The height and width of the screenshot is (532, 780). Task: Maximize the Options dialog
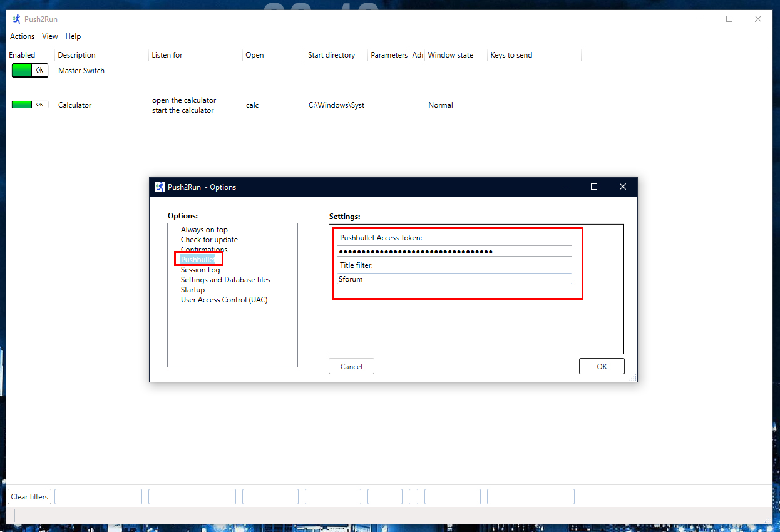pos(594,187)
